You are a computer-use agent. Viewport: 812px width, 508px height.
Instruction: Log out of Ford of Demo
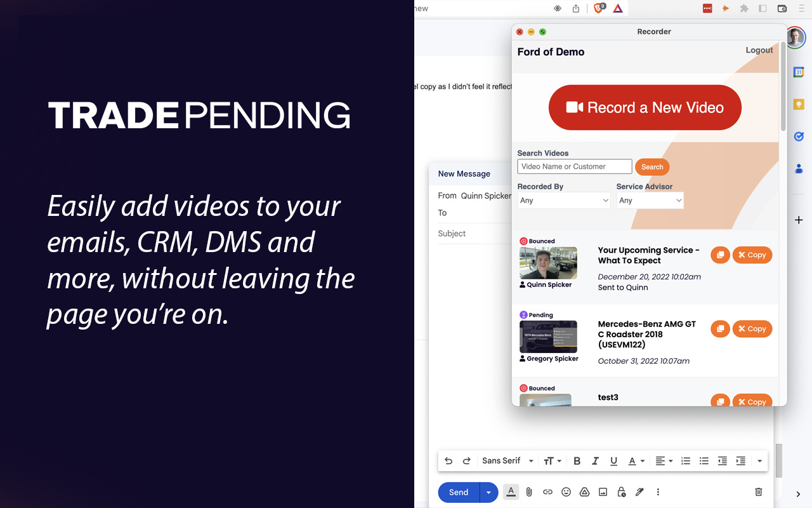point(759,50)
